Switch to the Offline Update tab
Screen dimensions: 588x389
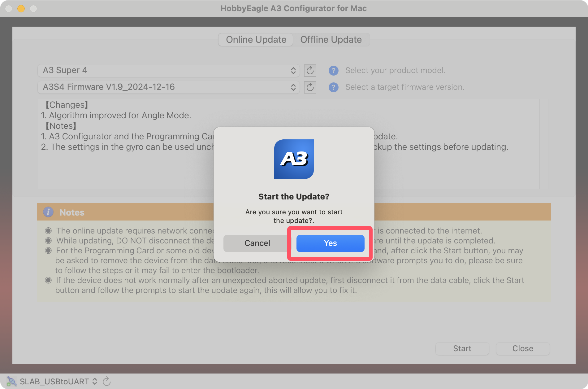pos(331,40)
